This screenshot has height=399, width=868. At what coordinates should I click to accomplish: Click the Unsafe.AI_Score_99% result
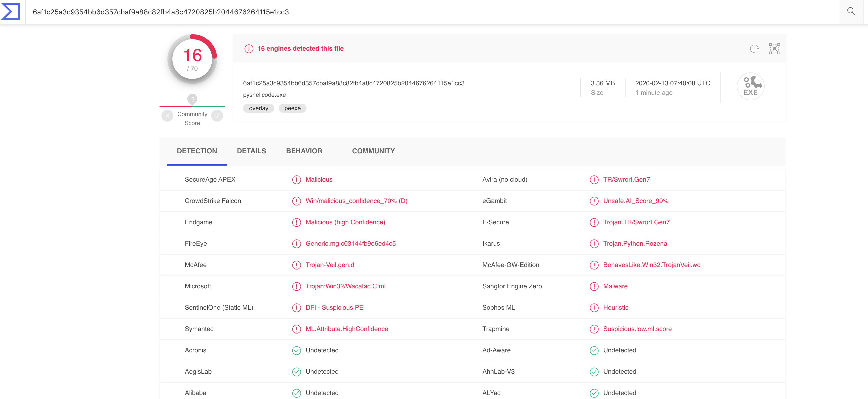[636, 201]
